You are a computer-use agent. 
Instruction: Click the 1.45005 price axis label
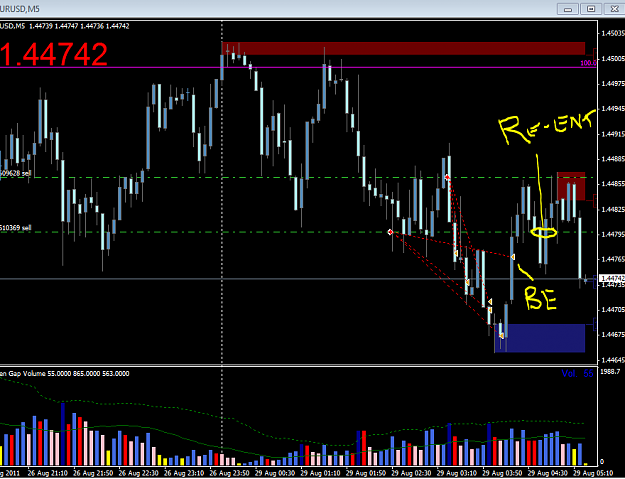point(613,59)
